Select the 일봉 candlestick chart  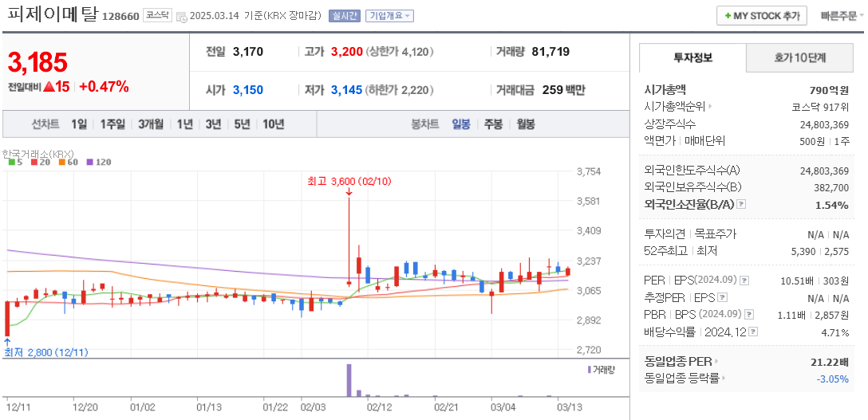(461, 124)
